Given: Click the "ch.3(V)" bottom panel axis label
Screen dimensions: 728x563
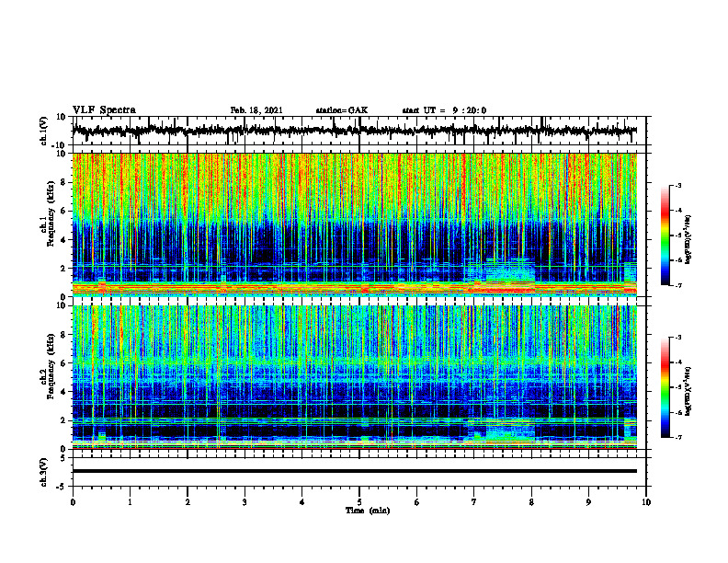Looking at the screenshot, I should coord(45,473).
